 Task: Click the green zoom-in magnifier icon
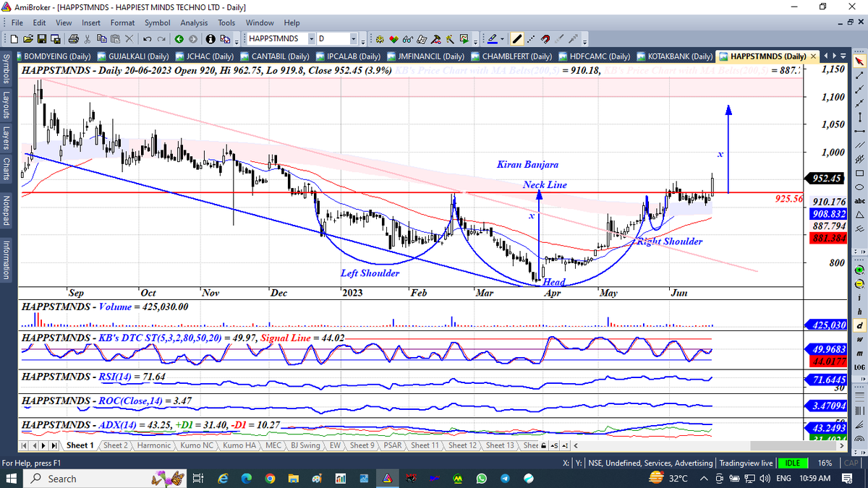[x=859, y=270]
